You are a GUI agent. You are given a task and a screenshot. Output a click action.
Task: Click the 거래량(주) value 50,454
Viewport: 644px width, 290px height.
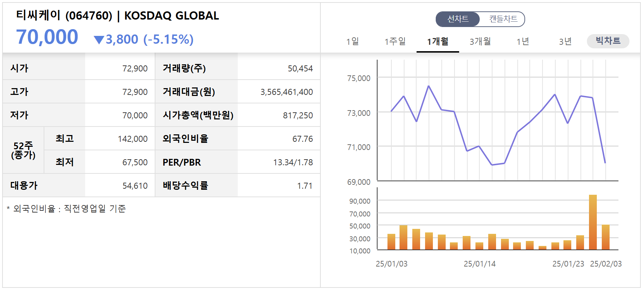click(x=300, y=69)
